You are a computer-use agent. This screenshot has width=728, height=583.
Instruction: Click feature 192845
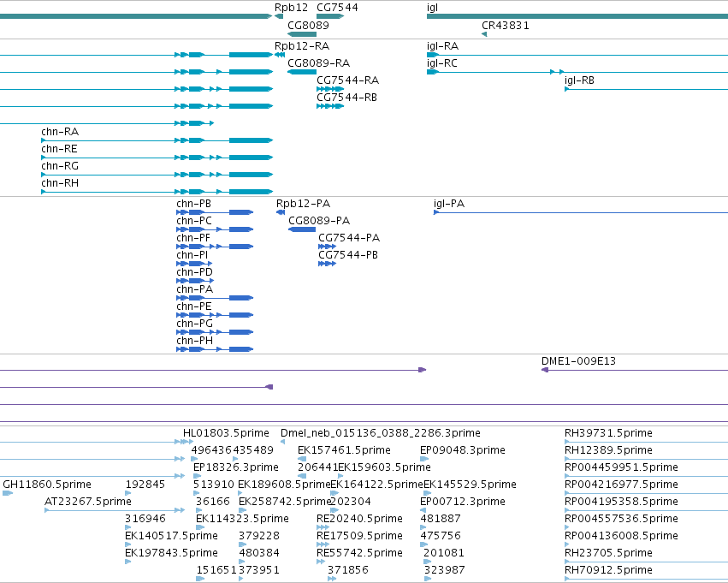128,493
